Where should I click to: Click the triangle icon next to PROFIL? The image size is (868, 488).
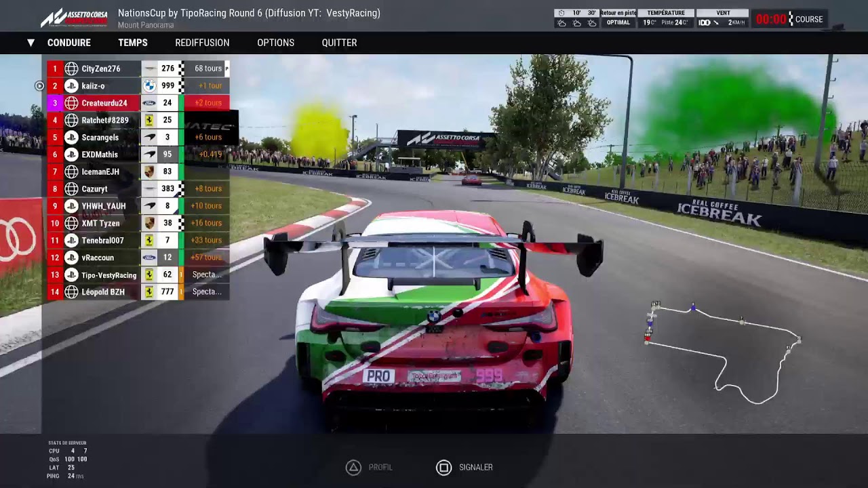(x=353, y=467)
